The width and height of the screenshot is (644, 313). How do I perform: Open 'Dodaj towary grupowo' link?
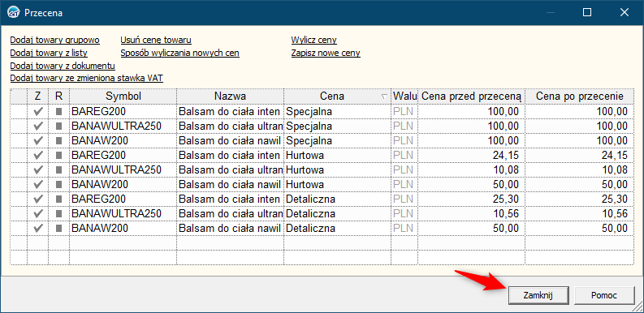55,41
